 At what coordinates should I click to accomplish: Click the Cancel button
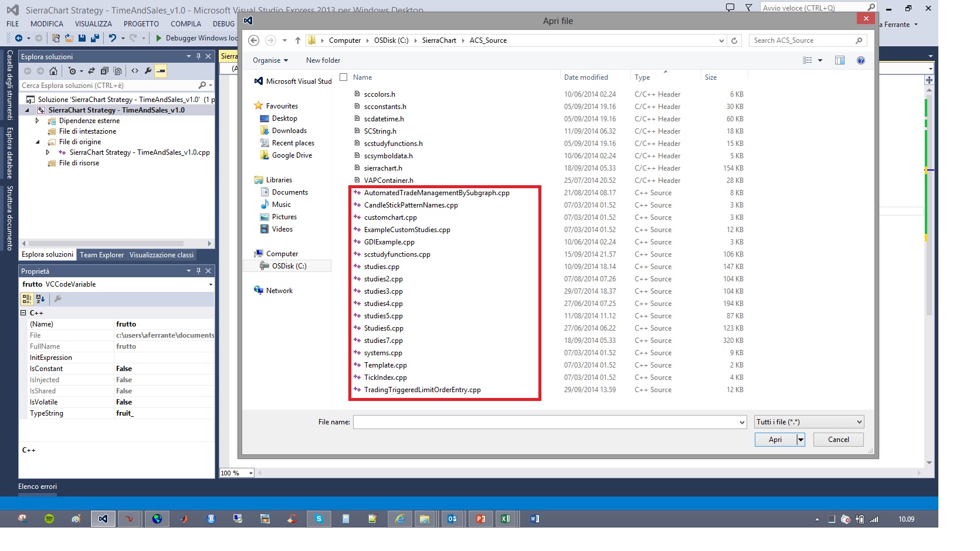pos(839,440)
